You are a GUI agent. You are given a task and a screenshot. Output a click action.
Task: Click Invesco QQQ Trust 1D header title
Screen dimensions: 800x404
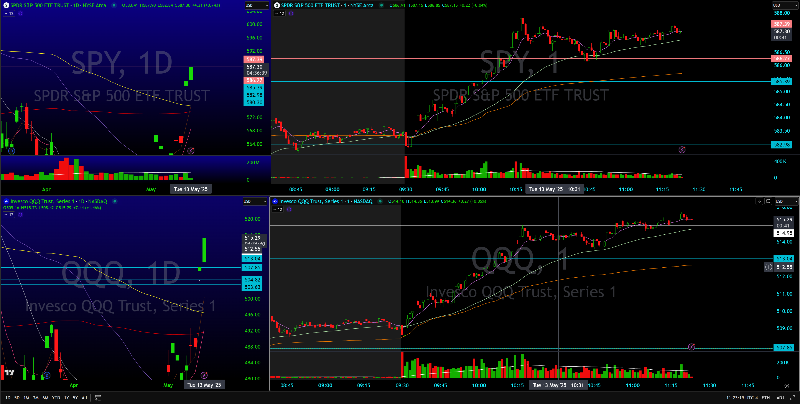[59, 201]
